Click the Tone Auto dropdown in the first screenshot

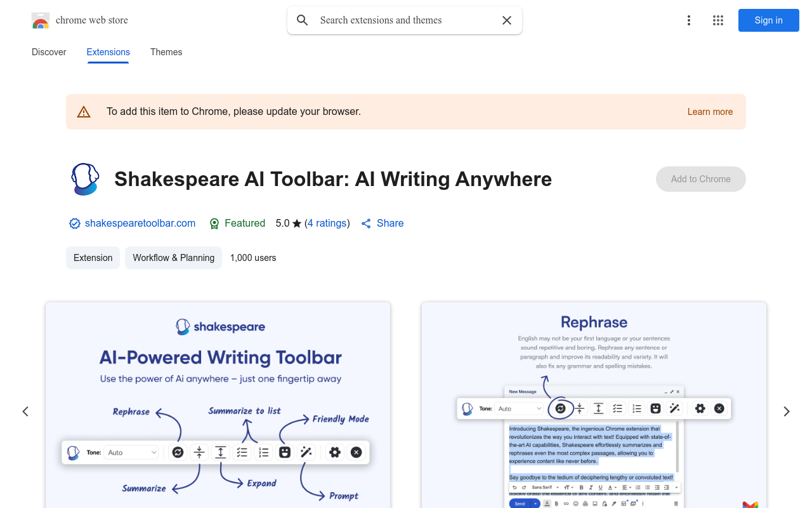(x=132, y=453)
